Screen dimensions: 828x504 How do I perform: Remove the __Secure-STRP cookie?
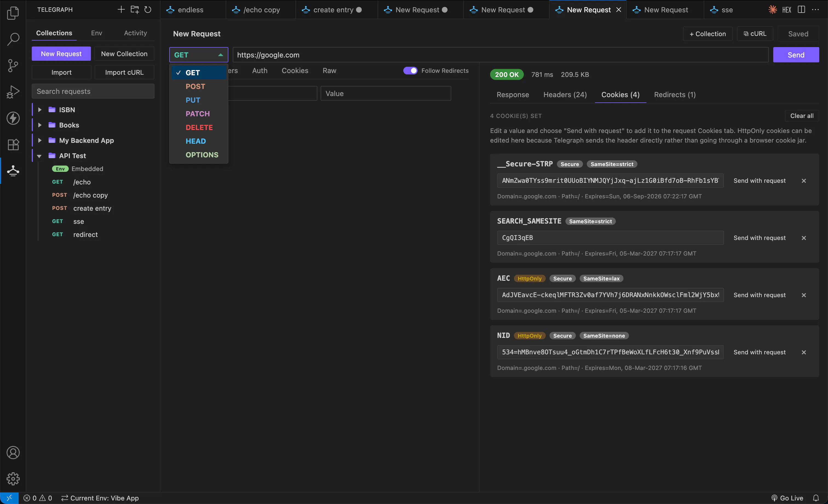pos(803,181)
